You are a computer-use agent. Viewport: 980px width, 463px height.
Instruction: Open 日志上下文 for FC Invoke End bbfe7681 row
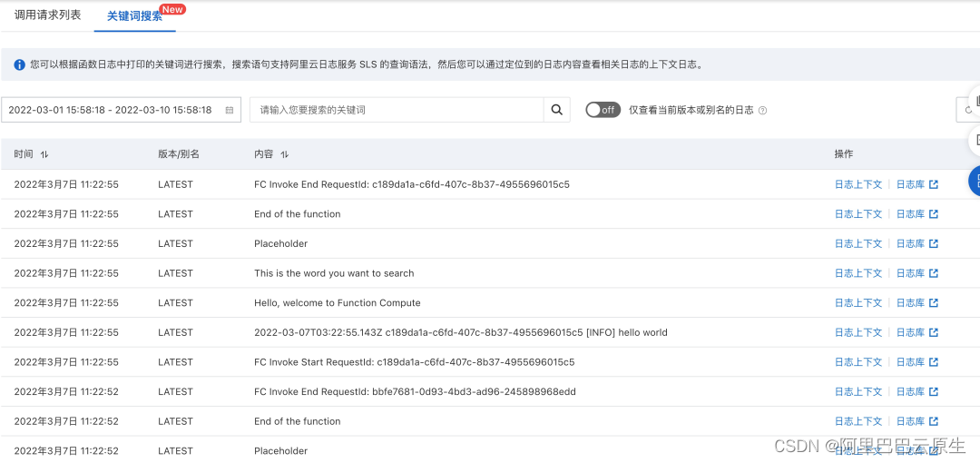pyautogui.click(x=858, y=391)
